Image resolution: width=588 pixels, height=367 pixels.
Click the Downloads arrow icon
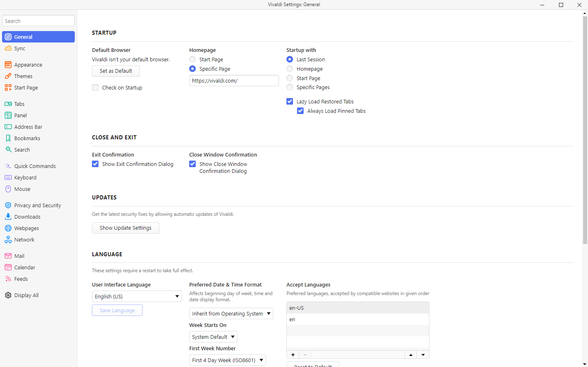tap(8, 217)
